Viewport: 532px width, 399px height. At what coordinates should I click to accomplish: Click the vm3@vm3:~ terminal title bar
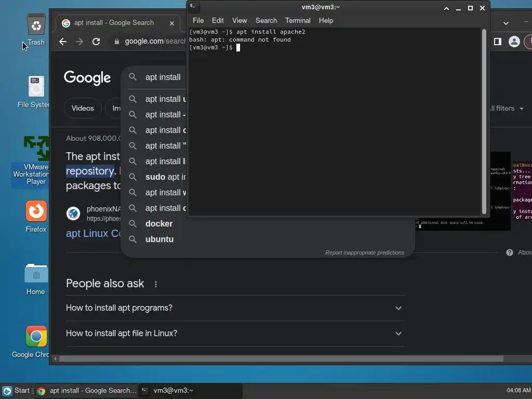[321, 7]
